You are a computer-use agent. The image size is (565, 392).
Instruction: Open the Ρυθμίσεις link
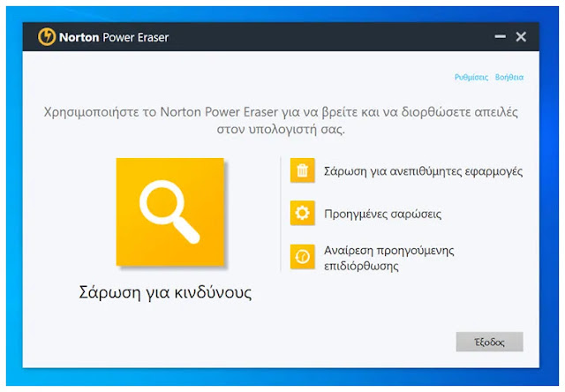[x=471, y=77]
